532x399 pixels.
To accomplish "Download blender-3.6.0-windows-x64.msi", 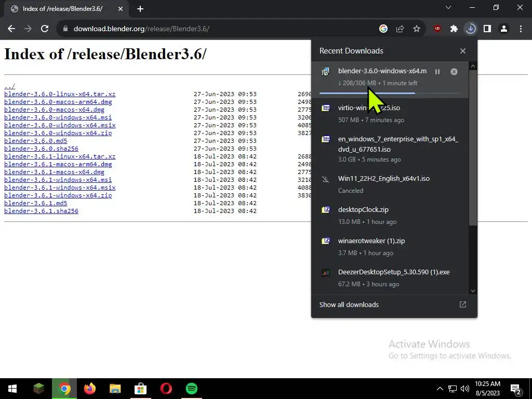I will click(x=58, y=117).
